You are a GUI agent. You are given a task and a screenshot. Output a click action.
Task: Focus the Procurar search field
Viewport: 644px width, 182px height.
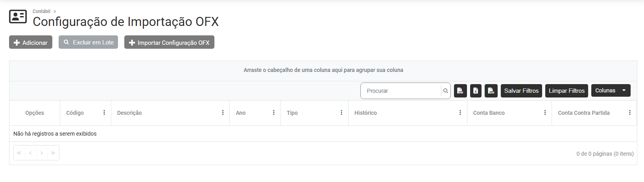click(401, 91)
